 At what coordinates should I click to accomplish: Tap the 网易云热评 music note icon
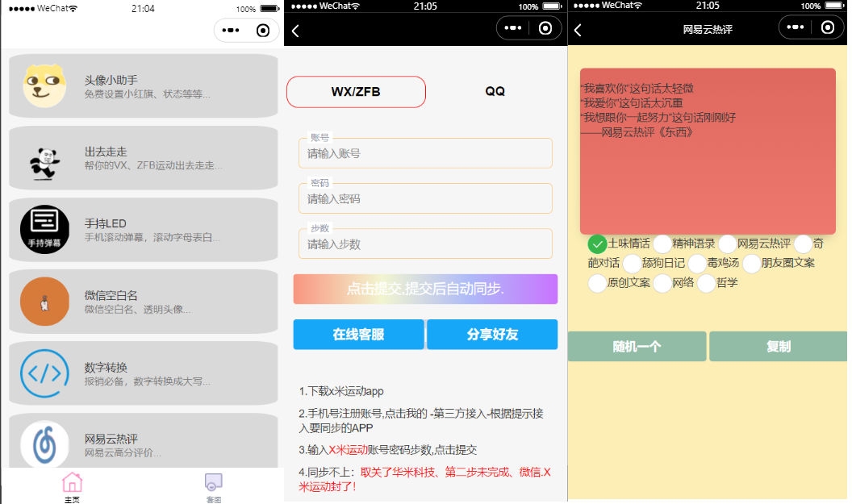[x=45, y=444]
